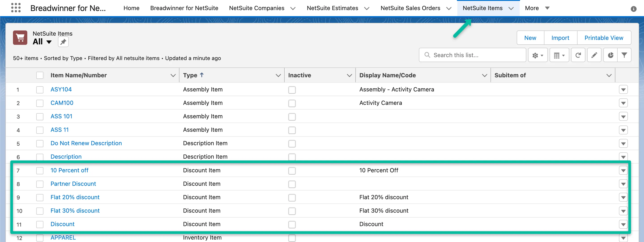Select the ASY104 row checkbox

point(40,90)
